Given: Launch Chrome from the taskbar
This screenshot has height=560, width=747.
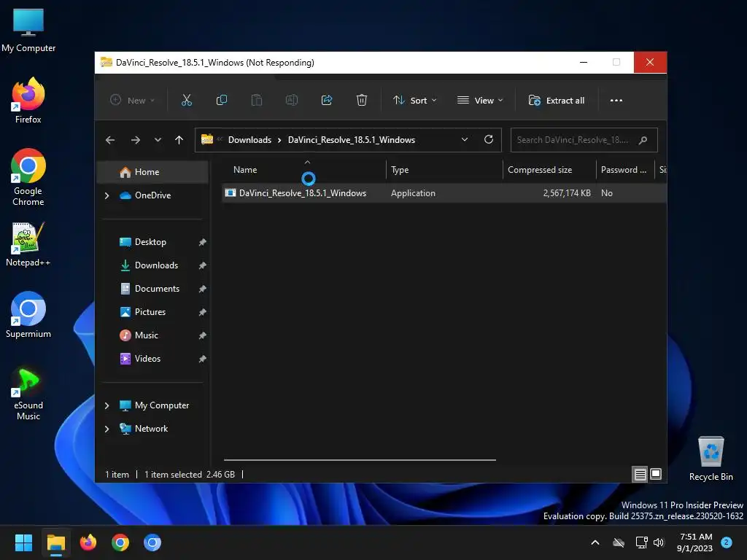Looking at the screenshot, I should pyautogui.click(x=120, y=542).
